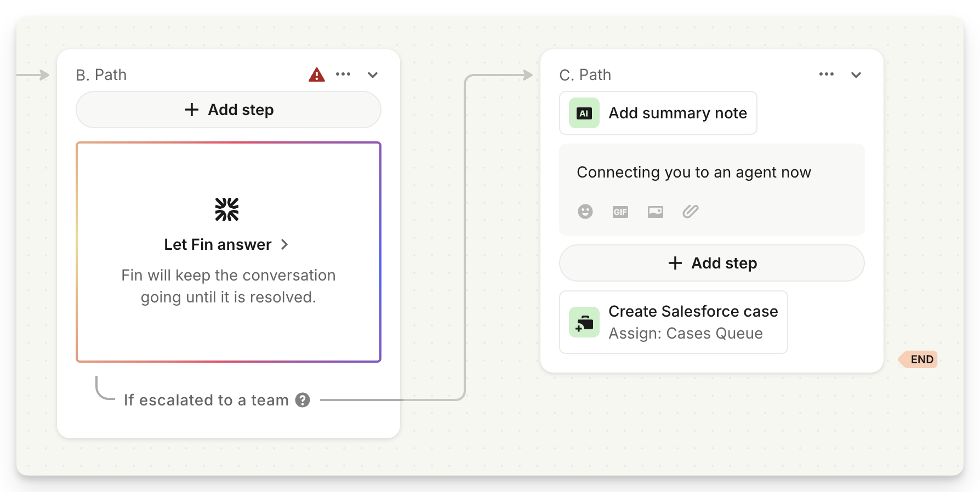Insert an image into the message
This screenshot has height=492, width=980.
[656, 212]
